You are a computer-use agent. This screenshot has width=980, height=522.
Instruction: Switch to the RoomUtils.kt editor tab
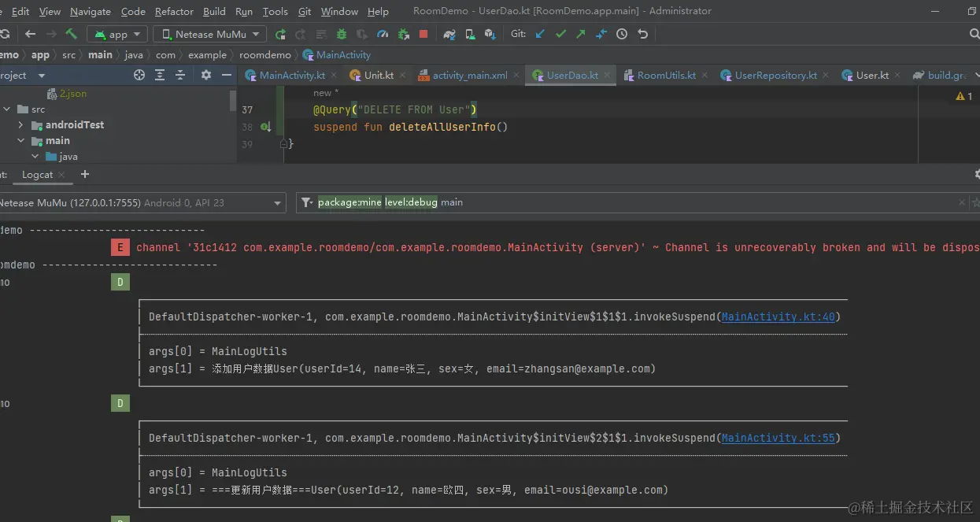[666, 76]
